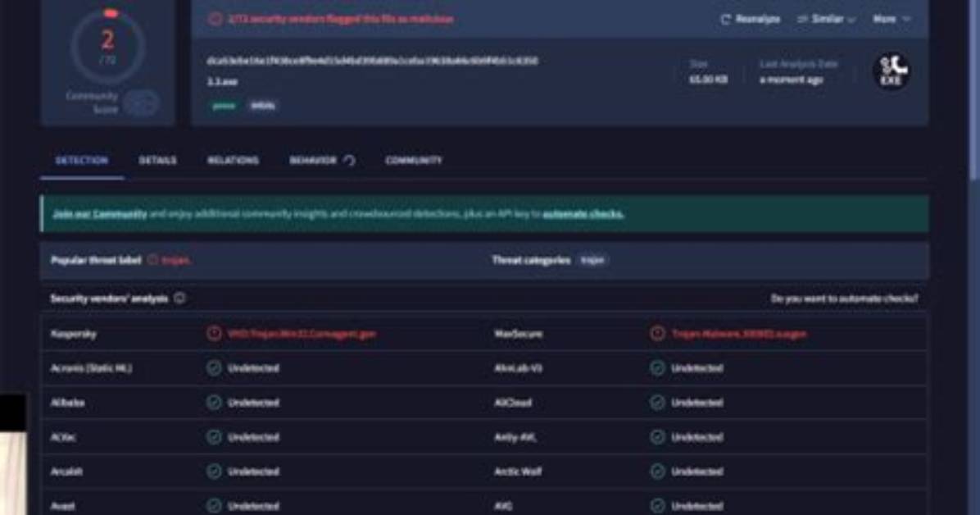Click the flagged as malicious banner text
Screen dimensions: 980x515
[341, 19]
